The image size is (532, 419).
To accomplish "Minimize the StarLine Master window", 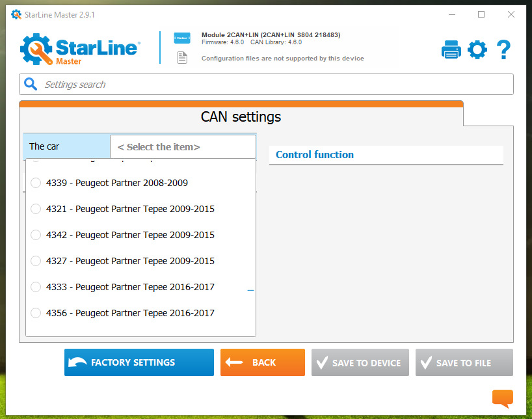I will point(452,14).
